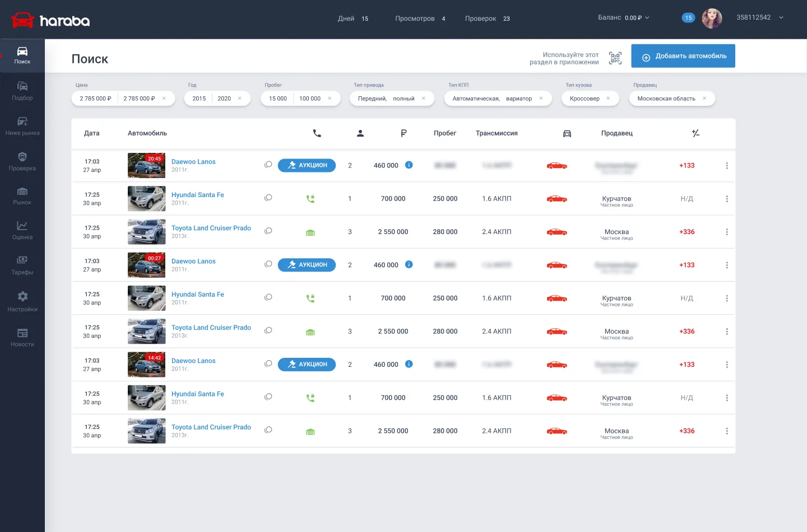Open the Новости sidebar icon
Screen dimensions: 807x532
point(22,333)
